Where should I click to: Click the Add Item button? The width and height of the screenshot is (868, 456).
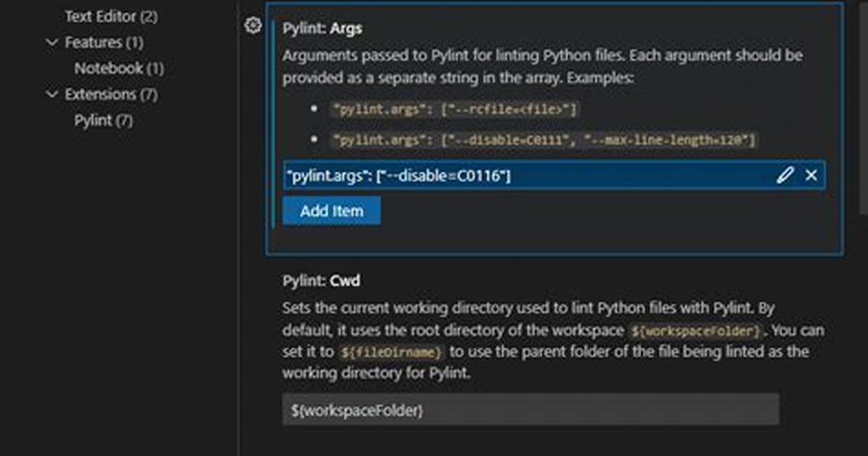point(332,211)
